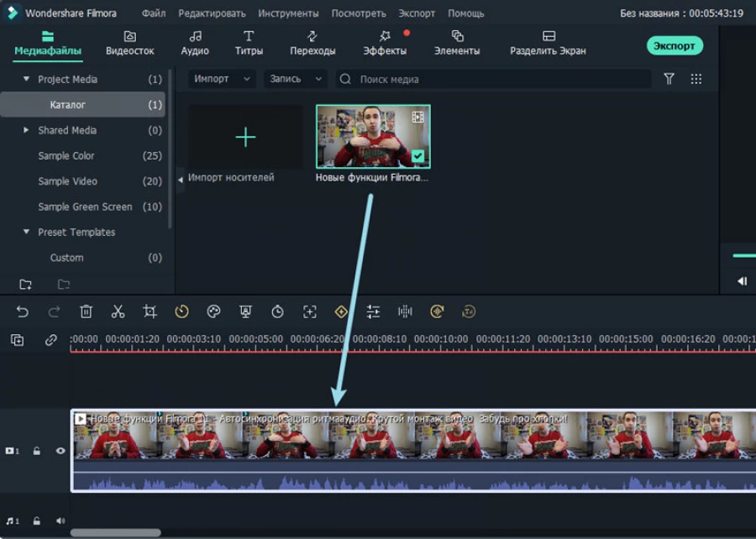Hide video track 1 with eye icon

[x=60, y=451]
